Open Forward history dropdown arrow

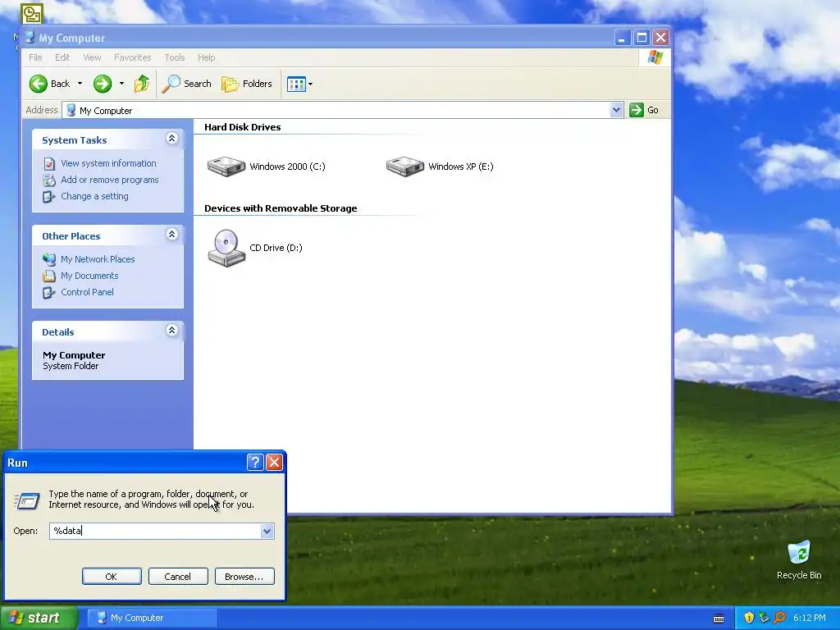pos(121,84)
